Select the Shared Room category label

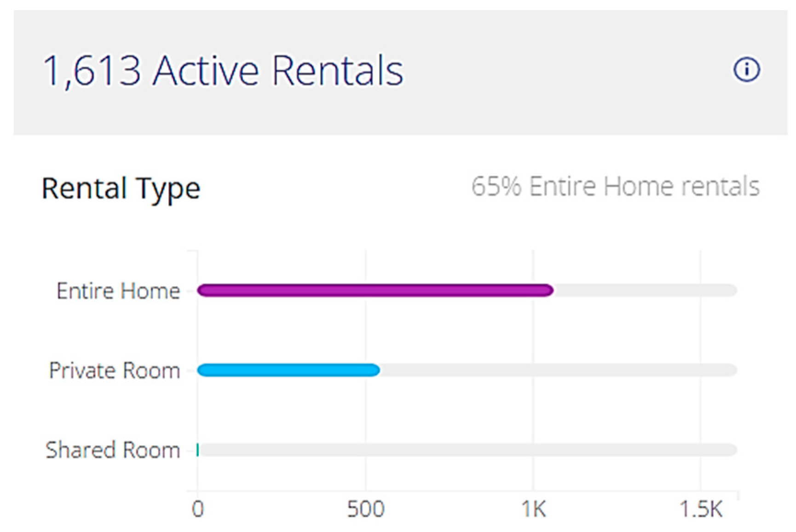(113, 450)
